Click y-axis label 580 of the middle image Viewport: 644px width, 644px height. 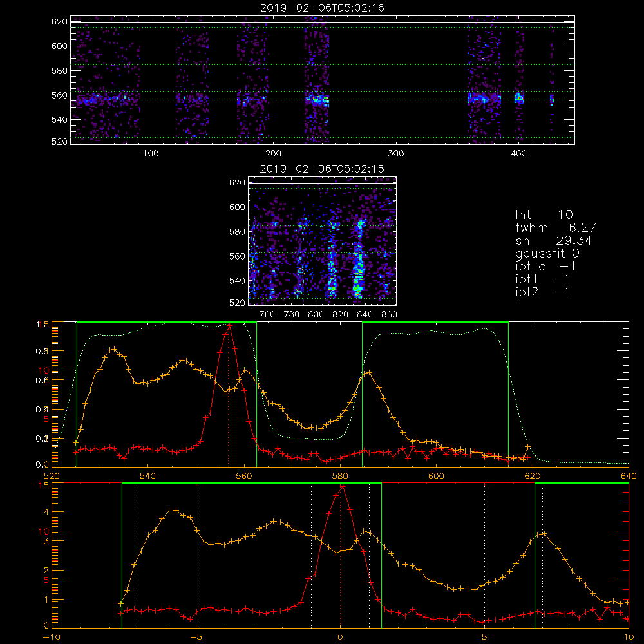[237, 232]
